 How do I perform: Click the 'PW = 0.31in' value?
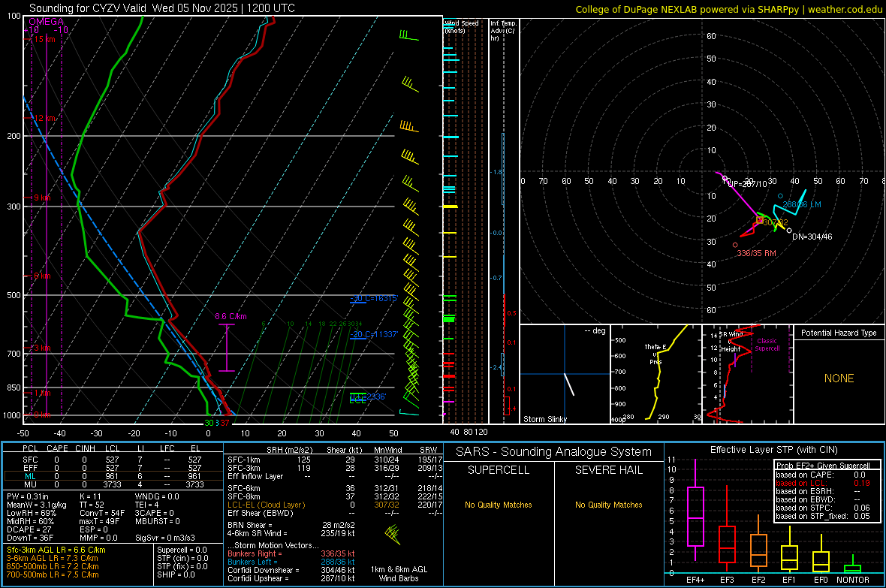coord(27,496)
